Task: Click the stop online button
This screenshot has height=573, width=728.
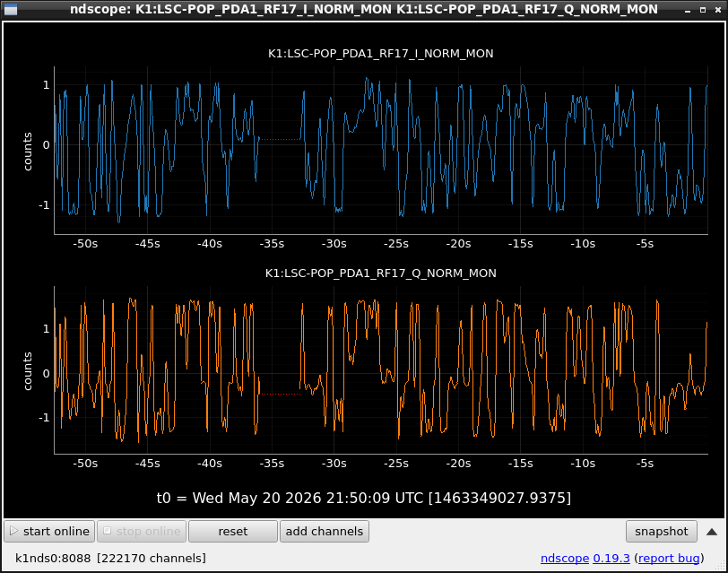Action: [142, 531]
